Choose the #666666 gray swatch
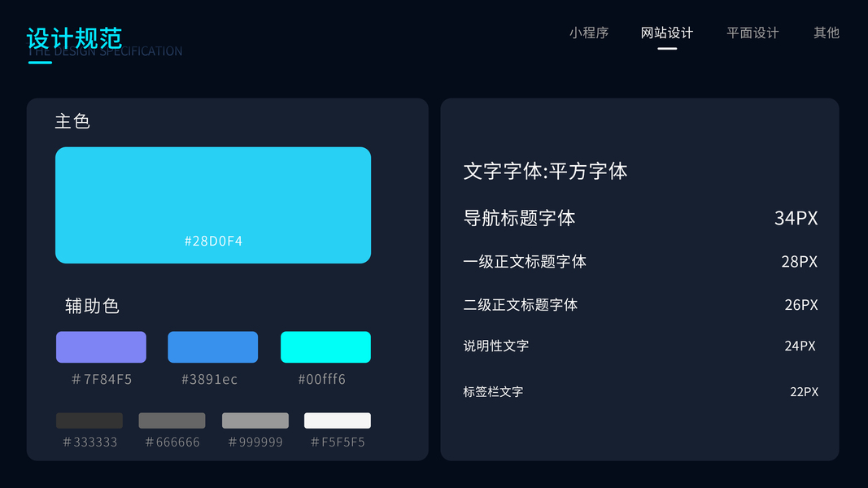This screenshot has width=868, height=488. (172, 420)
